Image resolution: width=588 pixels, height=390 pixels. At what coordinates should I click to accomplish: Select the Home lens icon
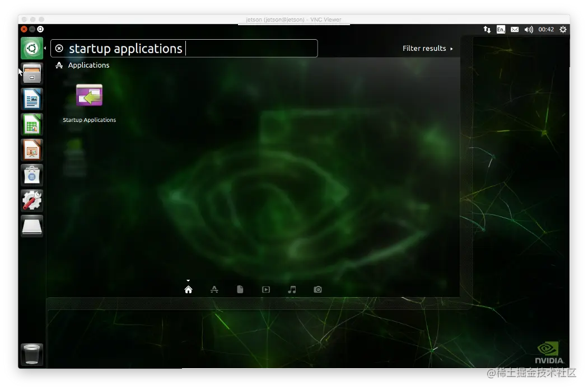tap(188, 290)
